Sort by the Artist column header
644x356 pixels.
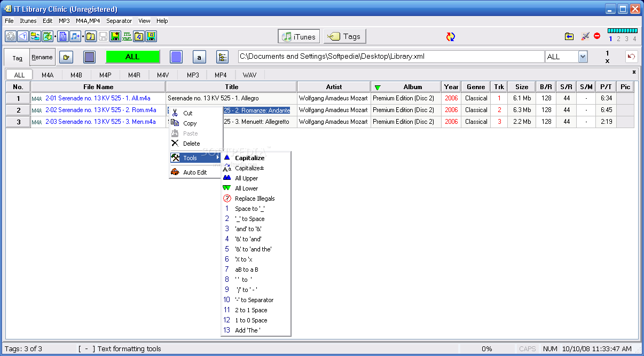pyautogui.click(x=334, y=86)
